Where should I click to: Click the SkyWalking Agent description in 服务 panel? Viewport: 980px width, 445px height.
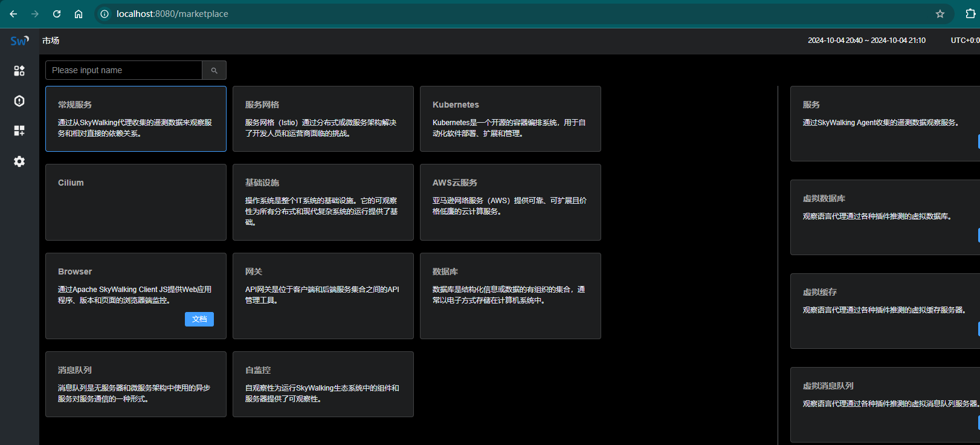881,122
